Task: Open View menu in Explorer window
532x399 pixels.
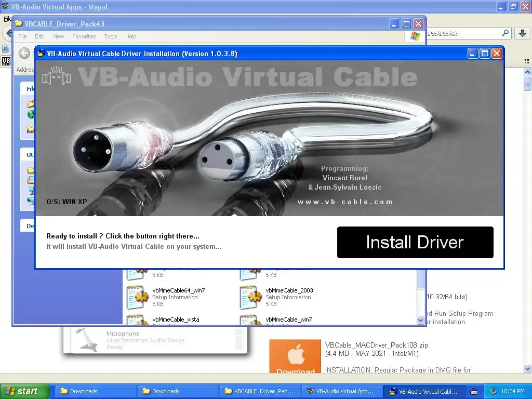Action: coord(58,36)
